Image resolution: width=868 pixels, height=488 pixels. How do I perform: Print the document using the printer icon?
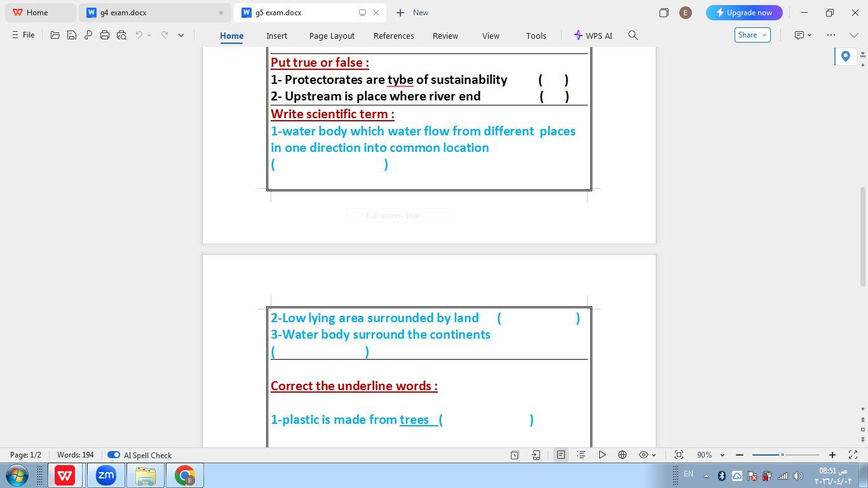pyautogui.click(x=105, y=36)
